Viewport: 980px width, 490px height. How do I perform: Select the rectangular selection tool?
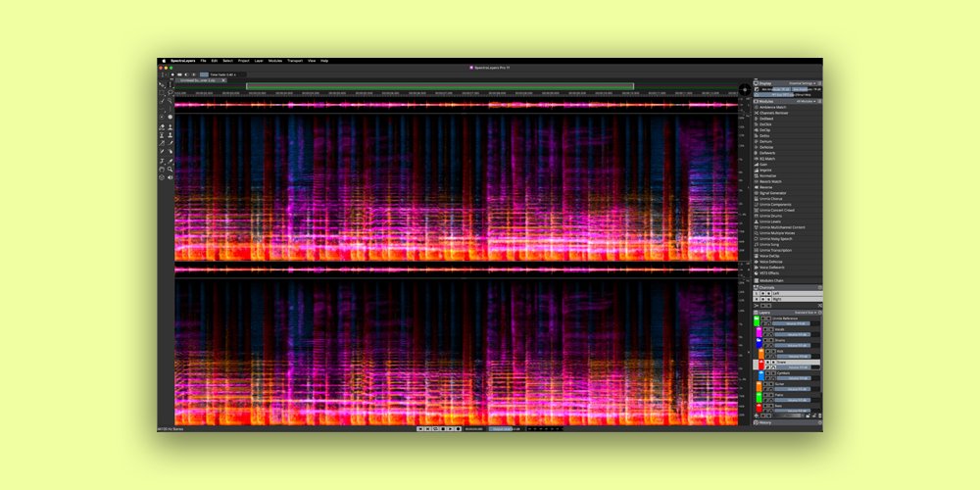(162, 92)
